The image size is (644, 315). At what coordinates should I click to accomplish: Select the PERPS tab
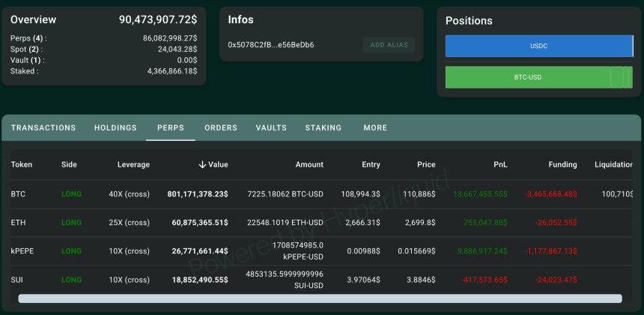coord(171,128)
